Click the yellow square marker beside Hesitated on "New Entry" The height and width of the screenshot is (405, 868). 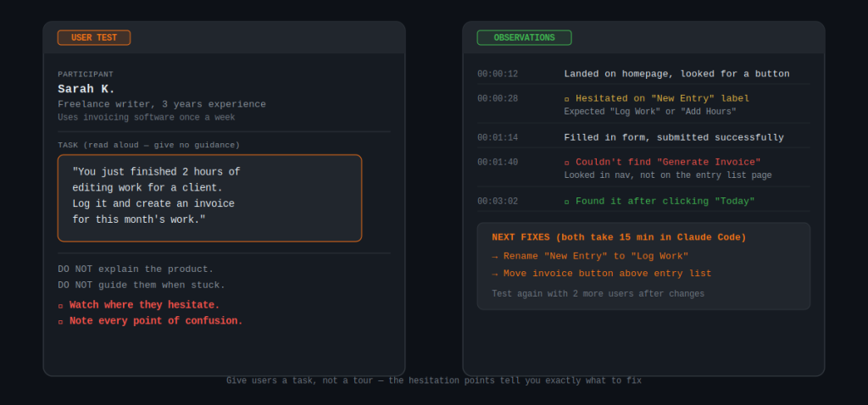point(567,99)
